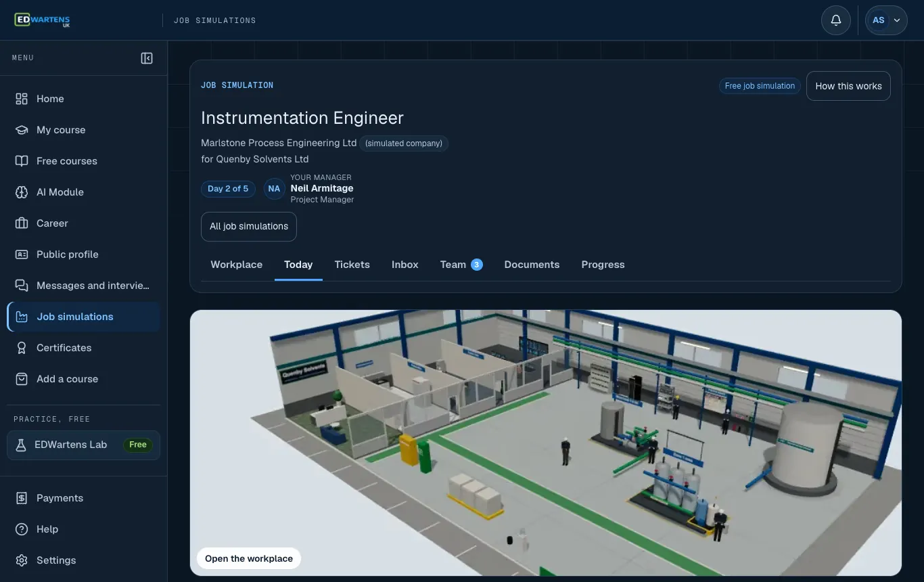Click the for Quenby Solvents Ltd text
Viewport: 924px width, 582px height.
(x=255, y=159)
